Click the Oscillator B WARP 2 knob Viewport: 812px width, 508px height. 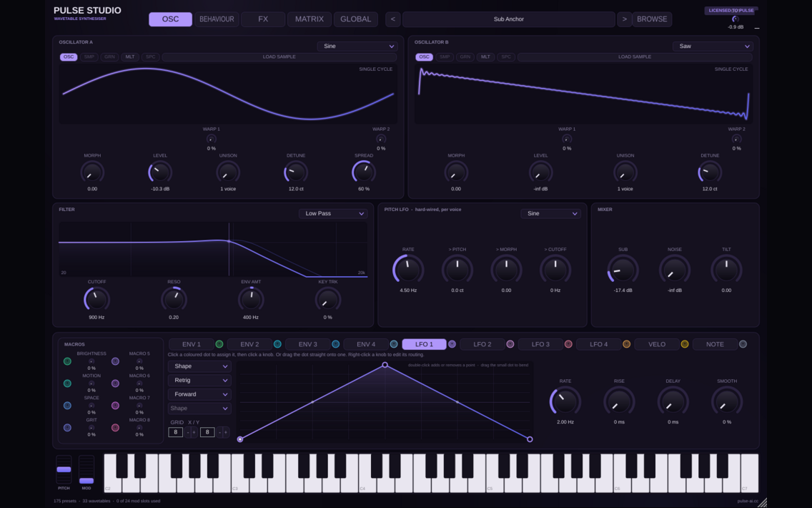click(736, 139)
